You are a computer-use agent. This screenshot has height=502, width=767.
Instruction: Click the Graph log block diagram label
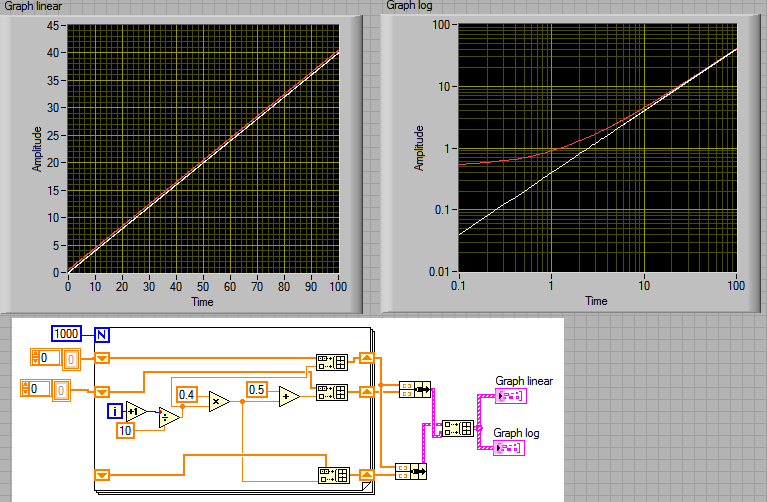[x=516, y=433]
